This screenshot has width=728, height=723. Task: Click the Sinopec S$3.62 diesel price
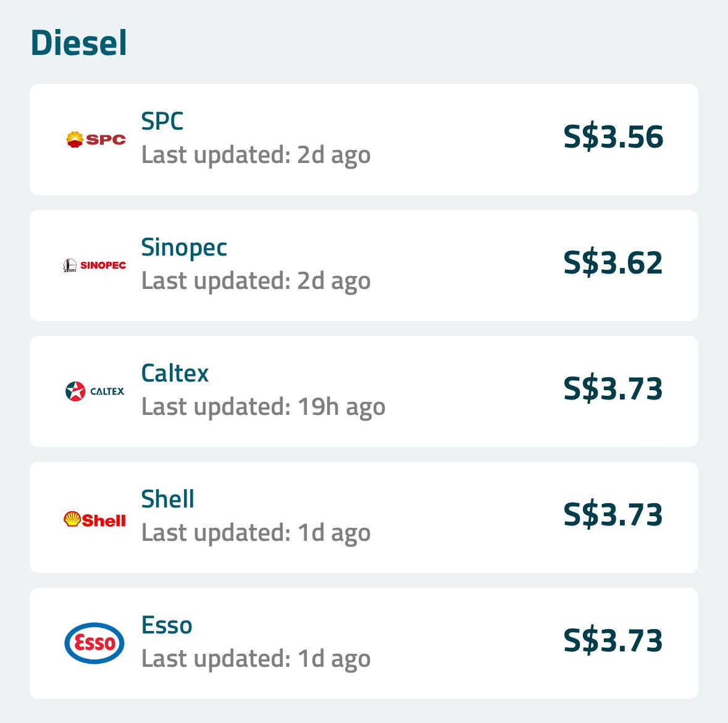(x=613, y=263)
